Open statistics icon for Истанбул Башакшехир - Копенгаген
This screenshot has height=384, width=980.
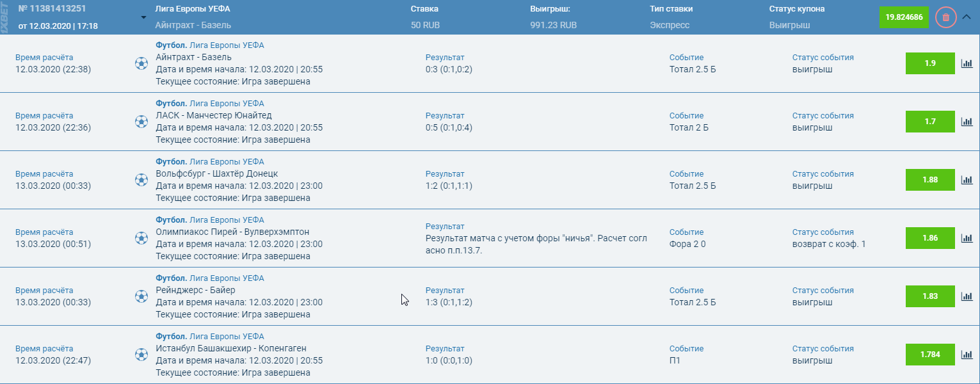pos(967,355)
